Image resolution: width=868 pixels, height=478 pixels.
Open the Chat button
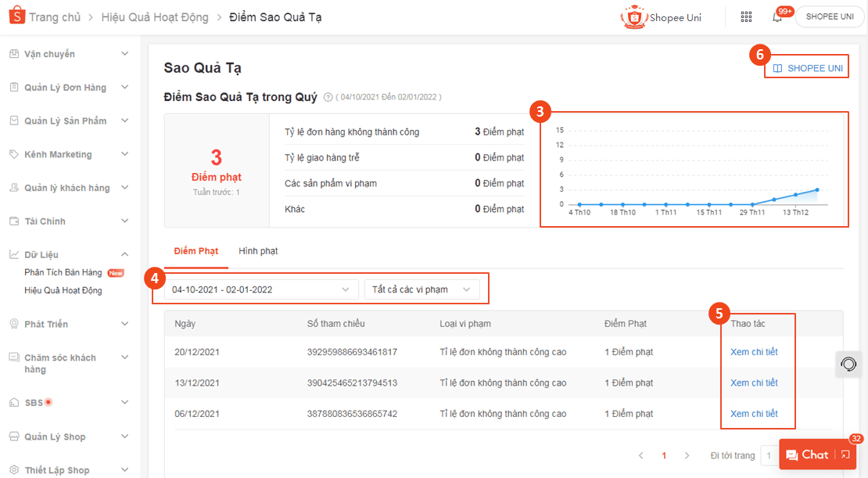click(x=807, y=455)
